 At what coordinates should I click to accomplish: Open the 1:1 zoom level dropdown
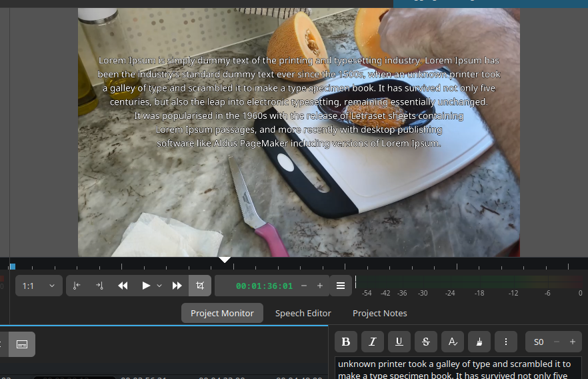39,286
